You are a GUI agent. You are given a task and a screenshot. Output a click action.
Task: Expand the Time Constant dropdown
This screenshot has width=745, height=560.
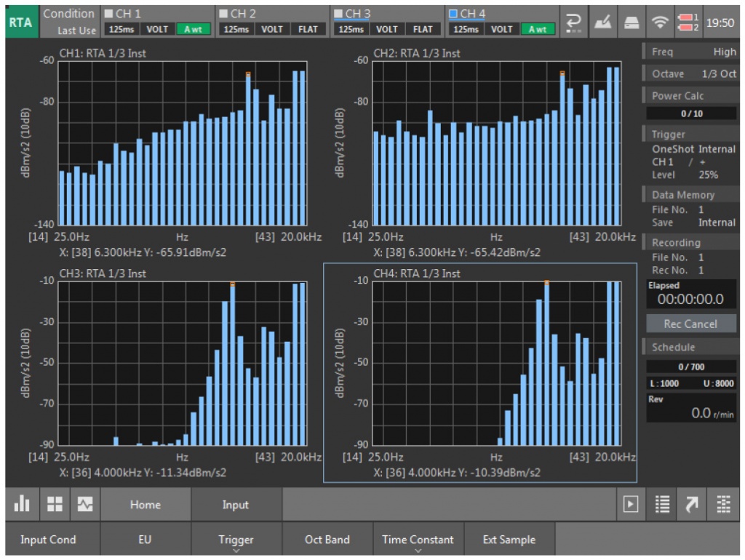pyautogui.click(x=418, y=540)
